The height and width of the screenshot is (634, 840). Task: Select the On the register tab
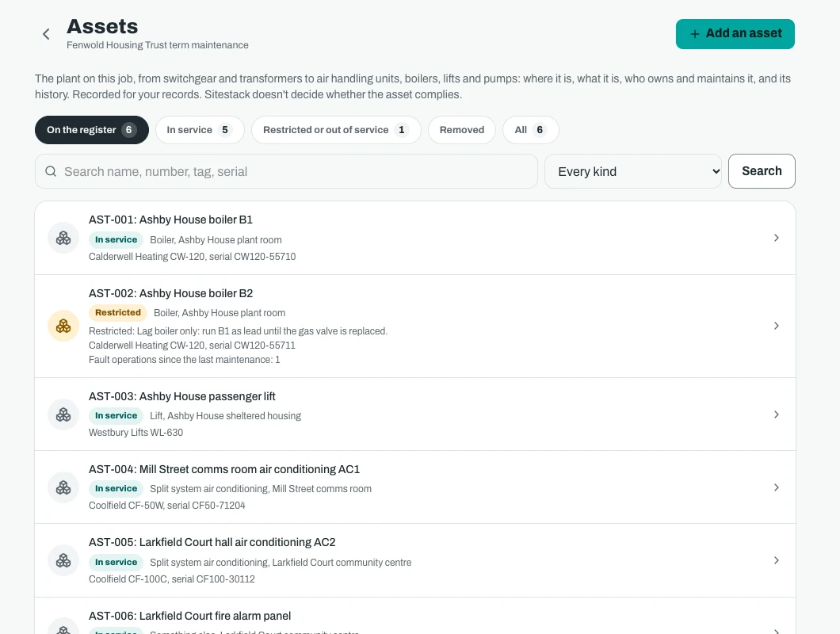[92, 130]
